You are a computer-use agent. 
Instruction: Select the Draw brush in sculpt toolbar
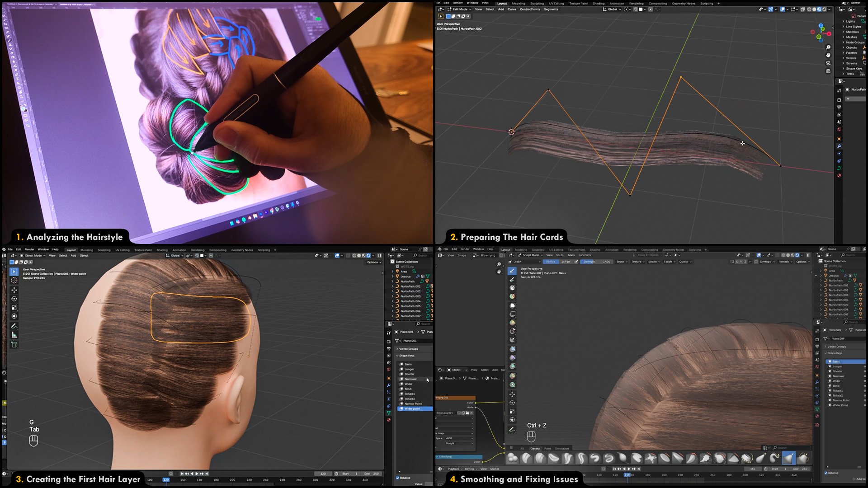pos(512,271)
